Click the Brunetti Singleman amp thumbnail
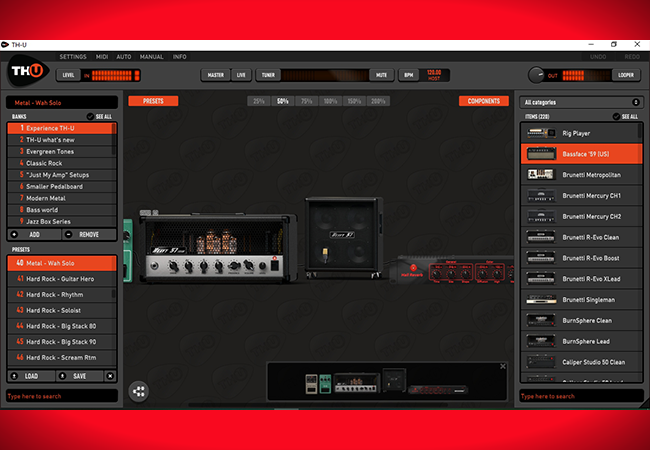 541,299
